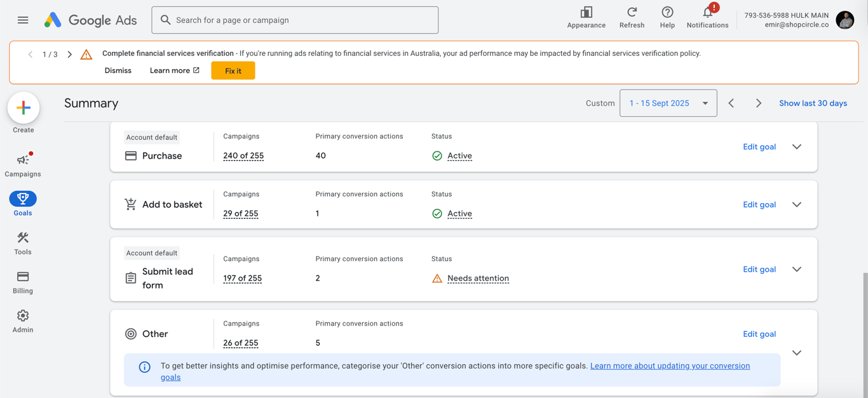Open the Appearance settings
This screenshot has height=398, width=868.
[x=586, y=17]
